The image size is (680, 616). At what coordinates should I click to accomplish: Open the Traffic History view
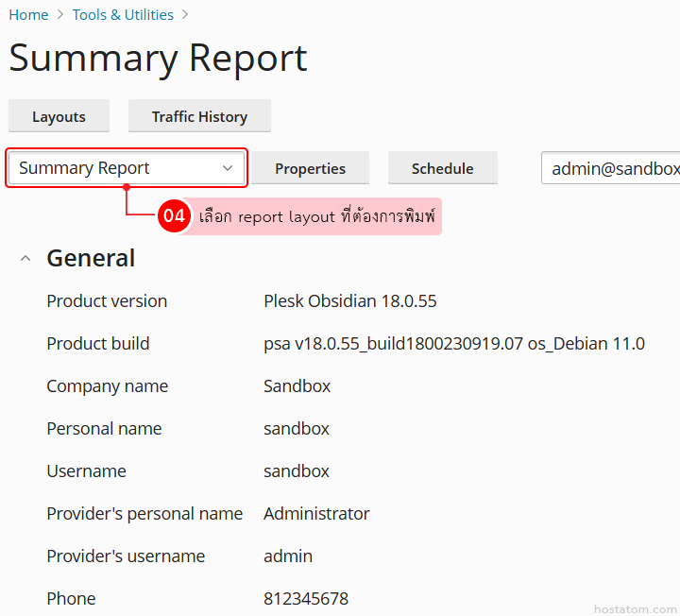(x=199, y=116)
